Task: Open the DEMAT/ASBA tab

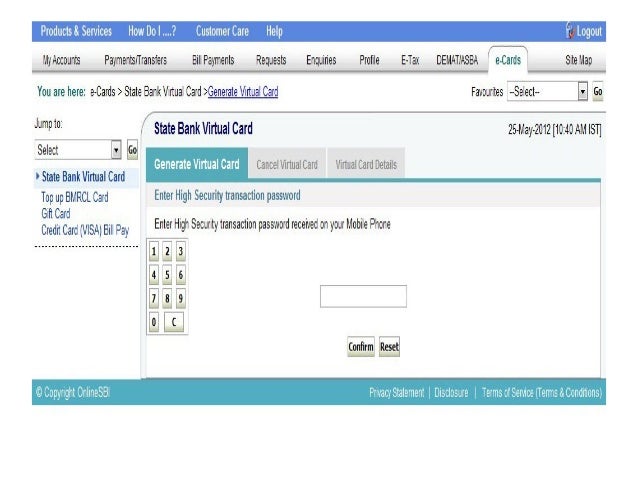Action: click(457, 60)
